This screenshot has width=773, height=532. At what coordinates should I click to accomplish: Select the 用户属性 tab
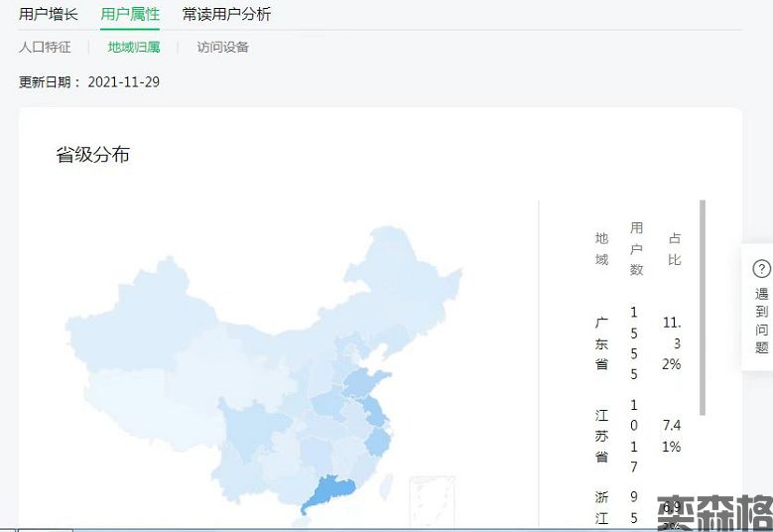pos(130,14)
